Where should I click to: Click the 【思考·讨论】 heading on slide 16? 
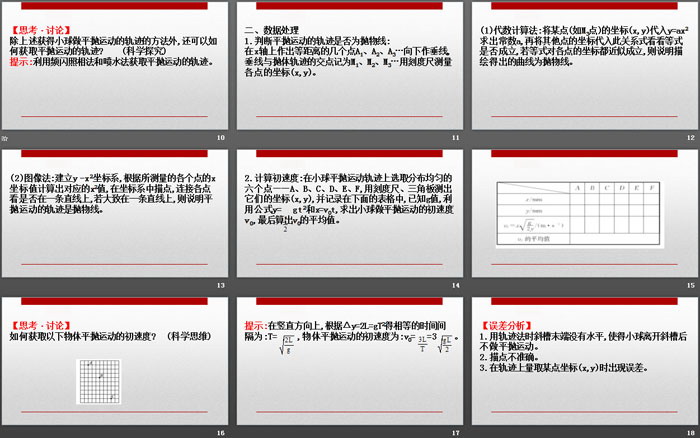(41, 325)
